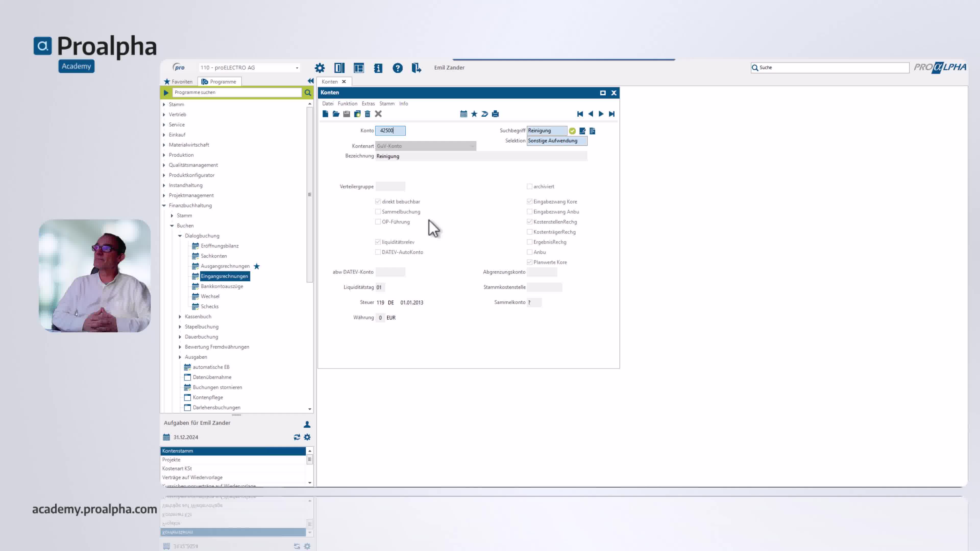This screenshot has width=980, height=551.
Task: Click green checkmark next to Suchbegriff
Action: pos(572,131)
